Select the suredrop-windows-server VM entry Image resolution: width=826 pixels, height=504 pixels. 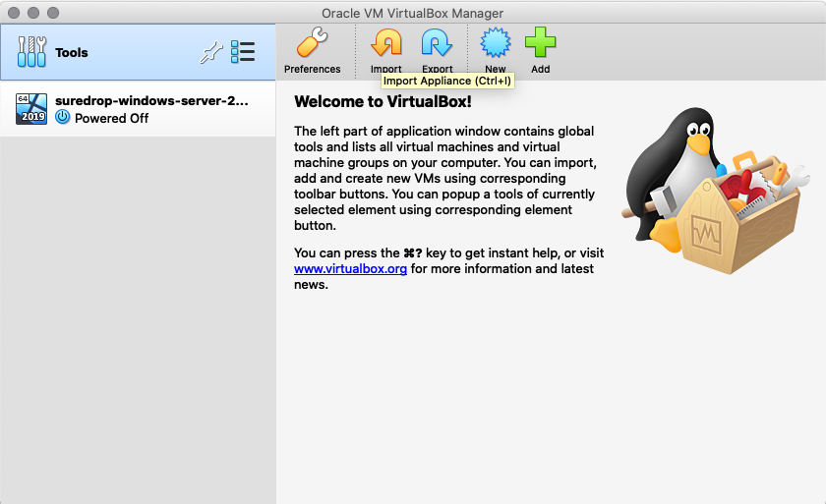(138, 109)
